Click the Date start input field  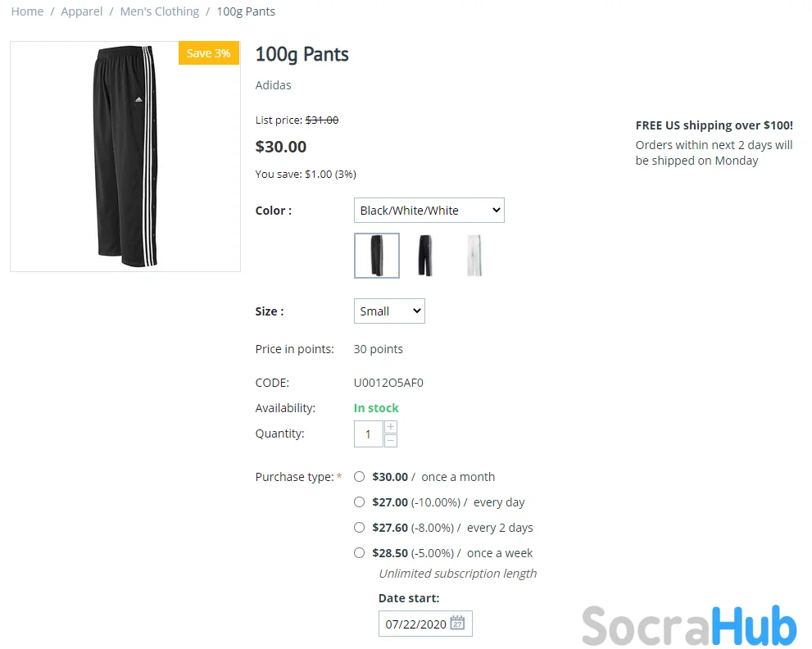[415, 624]
